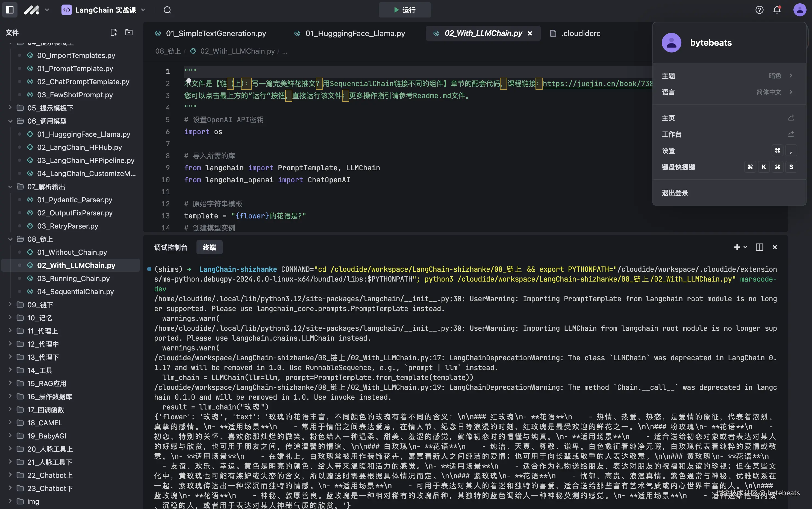Split the terminal panel
Screen dimensions: 812x509
pyautogui.click(x=759, y=247)
